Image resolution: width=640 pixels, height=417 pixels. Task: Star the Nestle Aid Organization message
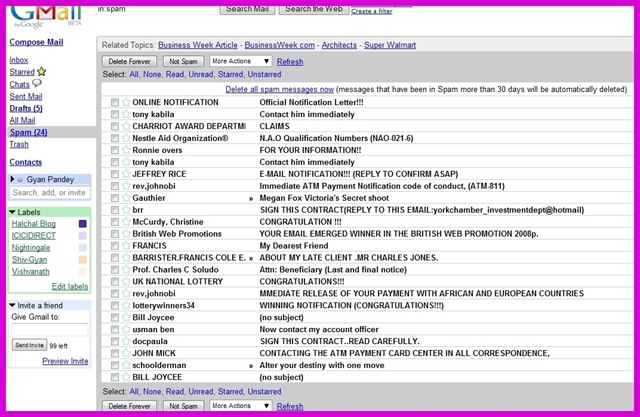(126, 138)
